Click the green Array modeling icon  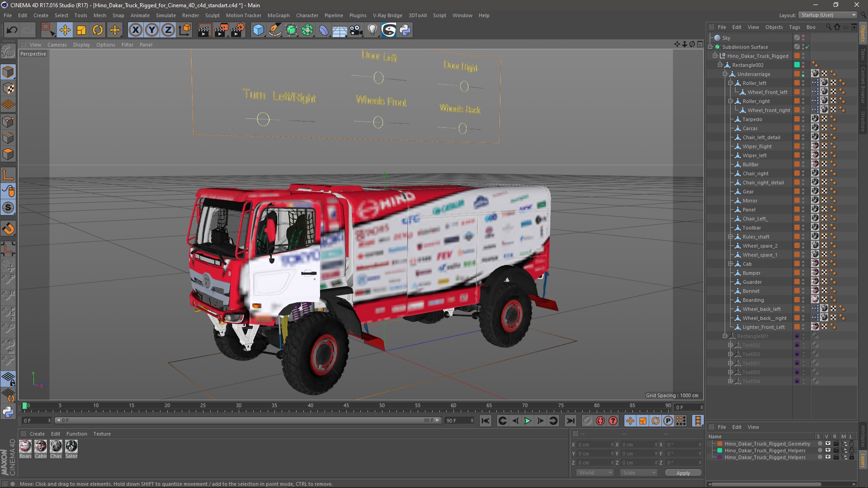[x=308, y=30]
